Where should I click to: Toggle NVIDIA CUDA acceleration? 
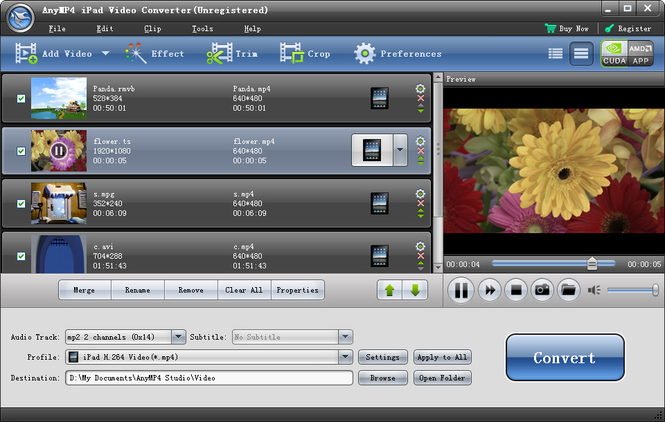point(615,53)
